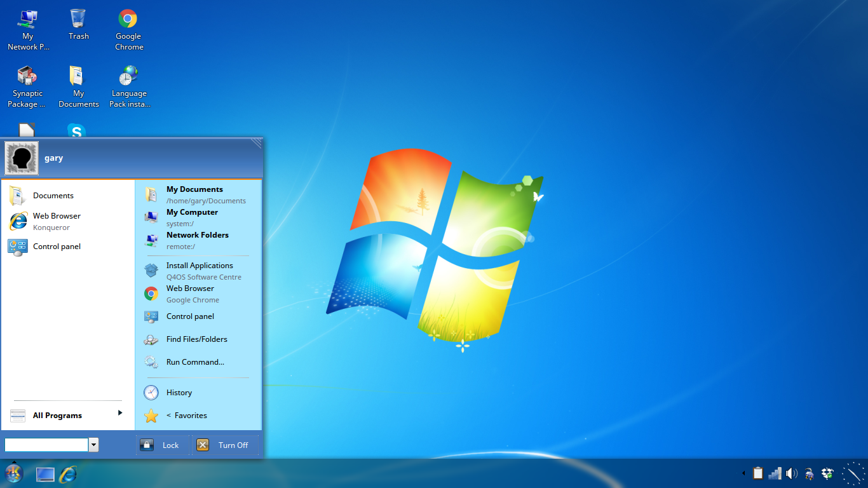This screenshot has width=868, height=488.
Task: Open Documents in left menu column
Action: pyautogui.click(x=67, y=196)
